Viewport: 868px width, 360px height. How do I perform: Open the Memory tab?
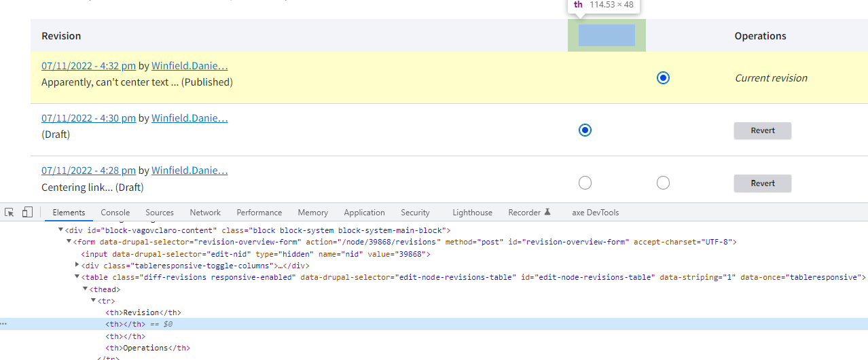(312, 213)
